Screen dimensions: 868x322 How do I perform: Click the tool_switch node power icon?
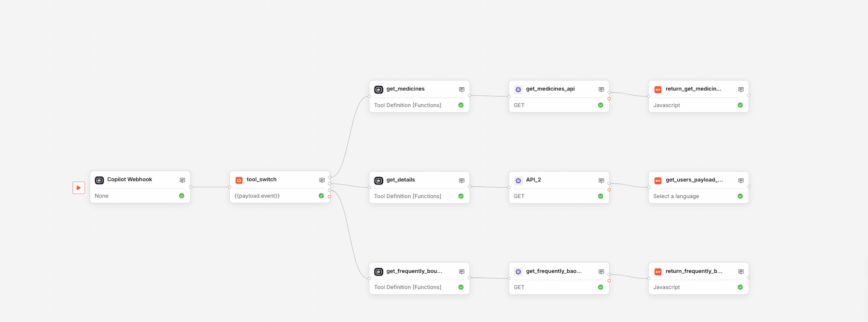click(x=239, y=180)
